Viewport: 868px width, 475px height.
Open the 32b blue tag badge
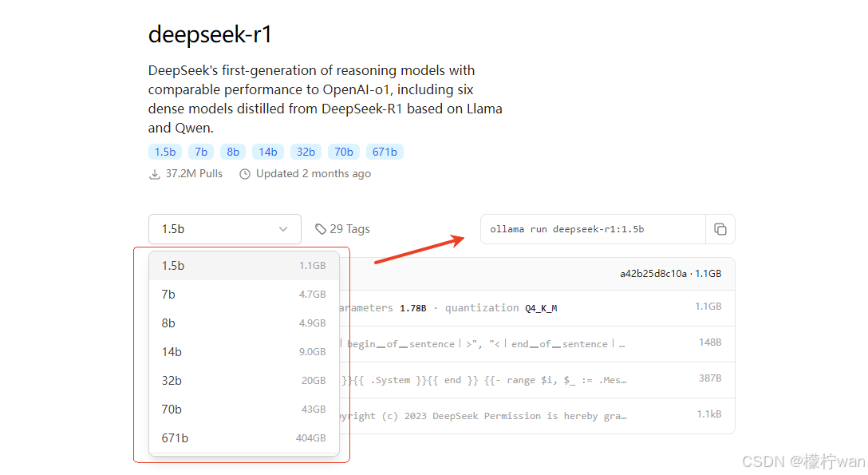(x=306, y=152)
